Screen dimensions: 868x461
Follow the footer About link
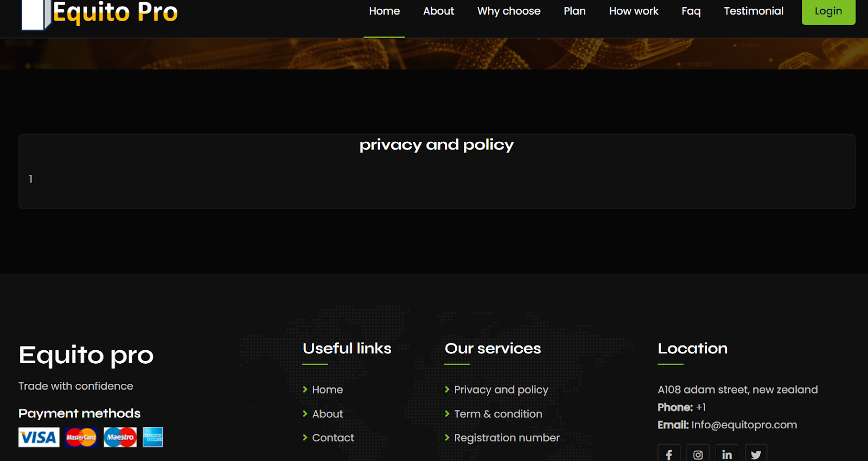tap(328, 414)
